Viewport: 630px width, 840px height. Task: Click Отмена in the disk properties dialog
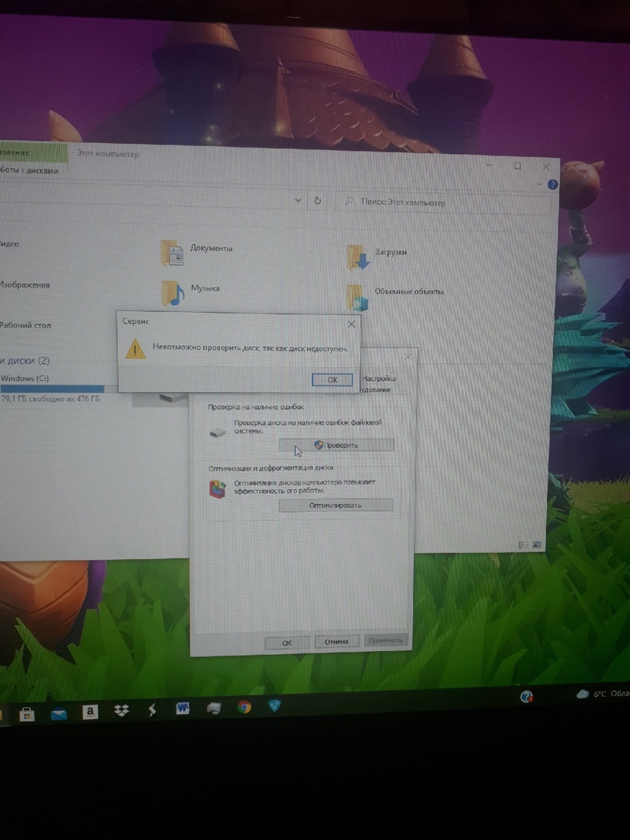337,641
